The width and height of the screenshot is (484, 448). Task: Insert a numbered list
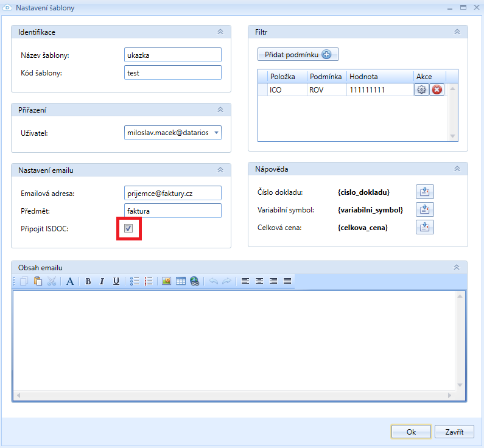point(149,281)
